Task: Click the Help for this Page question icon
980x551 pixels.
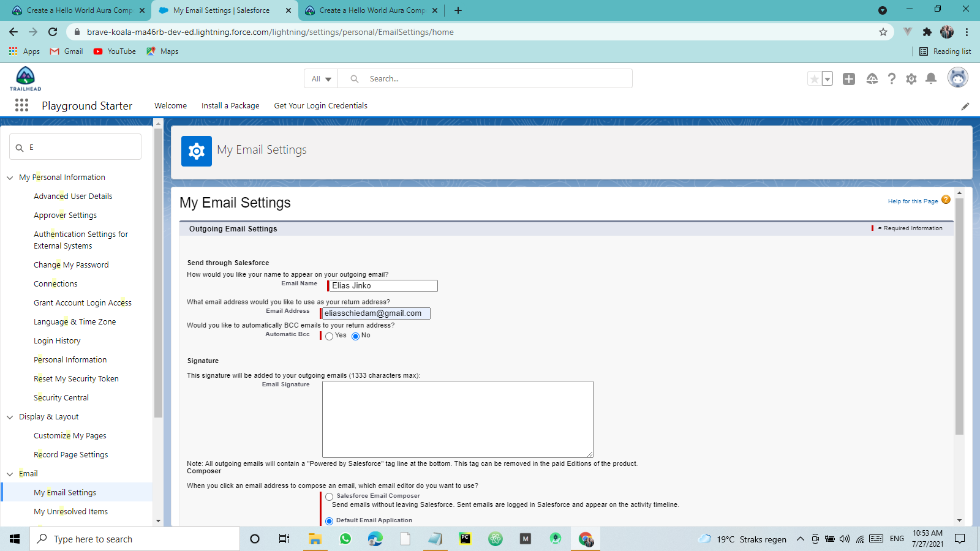Action: pos(946,200)
